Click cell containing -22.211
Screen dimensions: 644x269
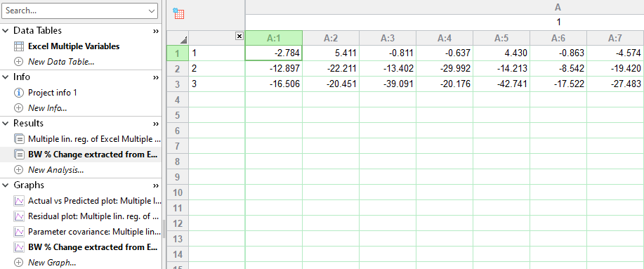pos(331,69)
